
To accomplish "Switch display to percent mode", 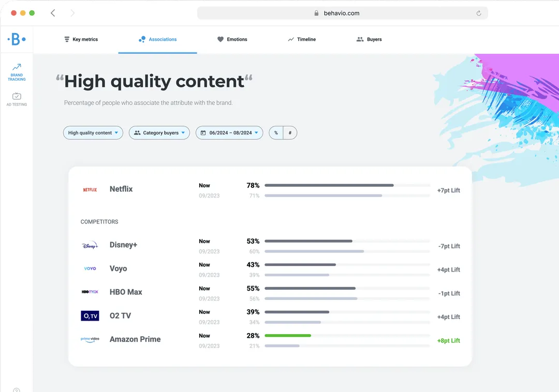I will (276, 133).
